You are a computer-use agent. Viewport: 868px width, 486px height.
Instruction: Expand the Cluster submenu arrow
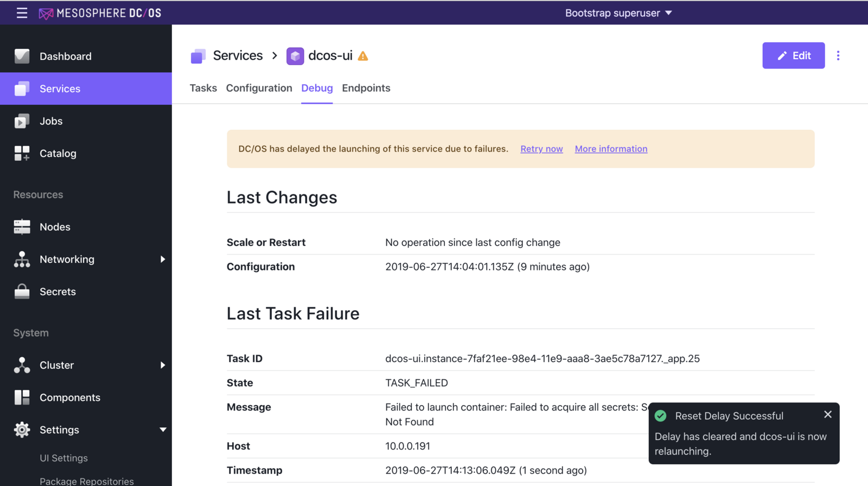tap(162, 365)
